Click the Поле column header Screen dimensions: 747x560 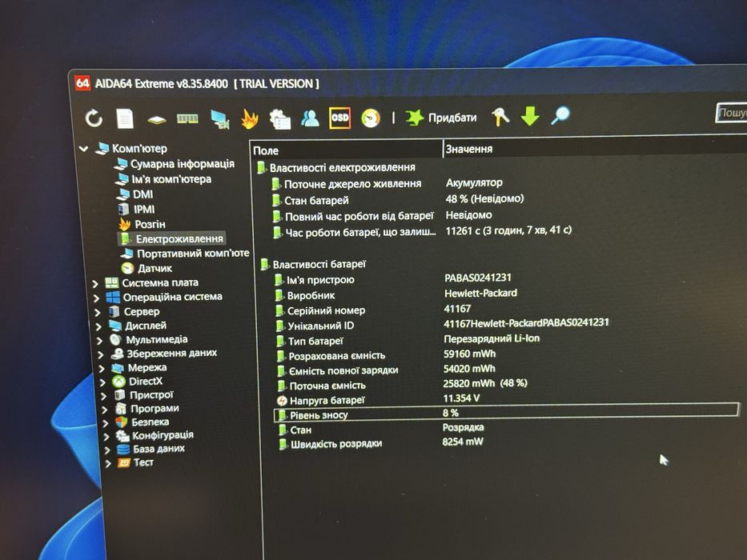(346, 150)
